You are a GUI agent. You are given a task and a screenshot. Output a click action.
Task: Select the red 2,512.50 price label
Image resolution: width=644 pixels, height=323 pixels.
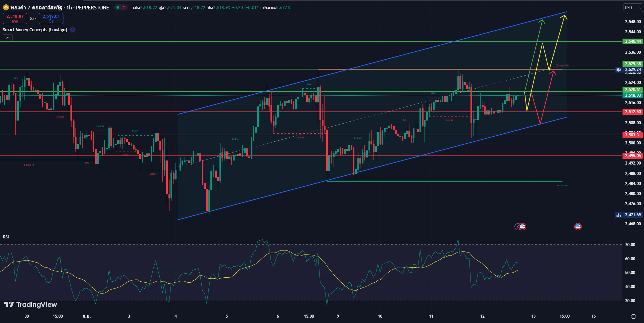tap(633, 112)
